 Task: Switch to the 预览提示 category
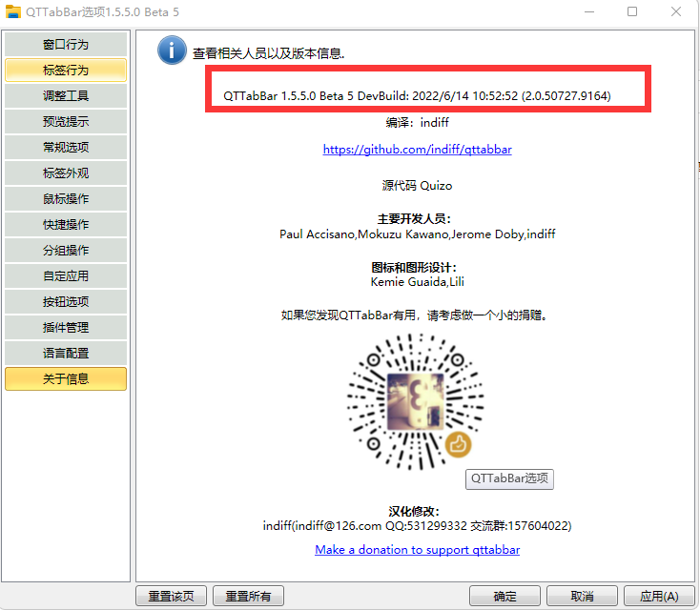tap(66, 121)
